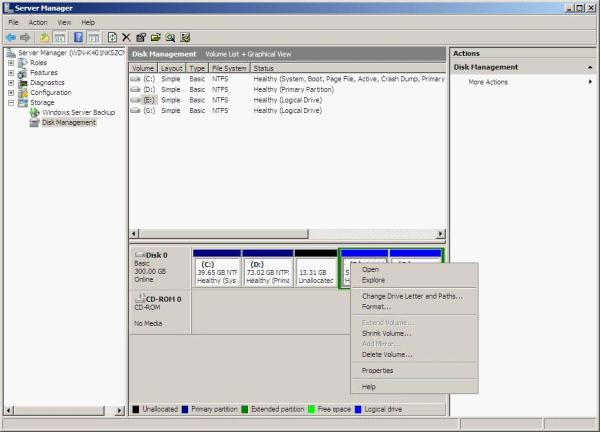Image resolution: width=601 pixels, height=433 pixels.
Task: Click the Roles node icon
Action: click(23, 63)
